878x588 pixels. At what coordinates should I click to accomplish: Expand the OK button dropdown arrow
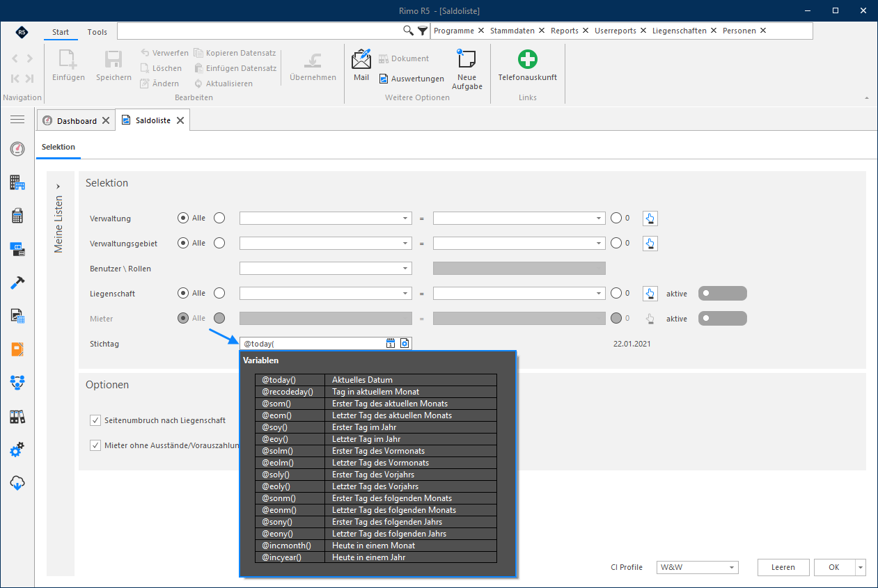tap(861, 567)
